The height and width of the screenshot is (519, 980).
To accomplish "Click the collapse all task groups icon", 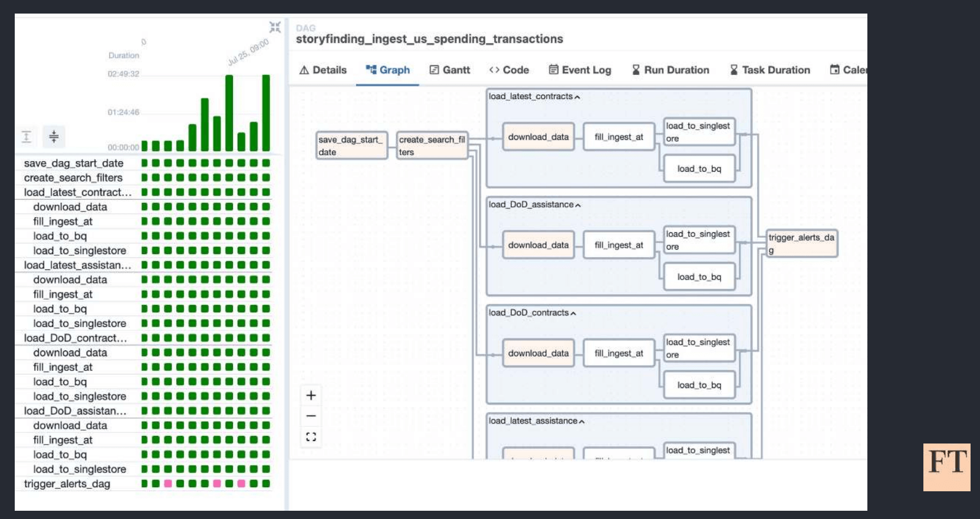I will (x=54, y=137).
